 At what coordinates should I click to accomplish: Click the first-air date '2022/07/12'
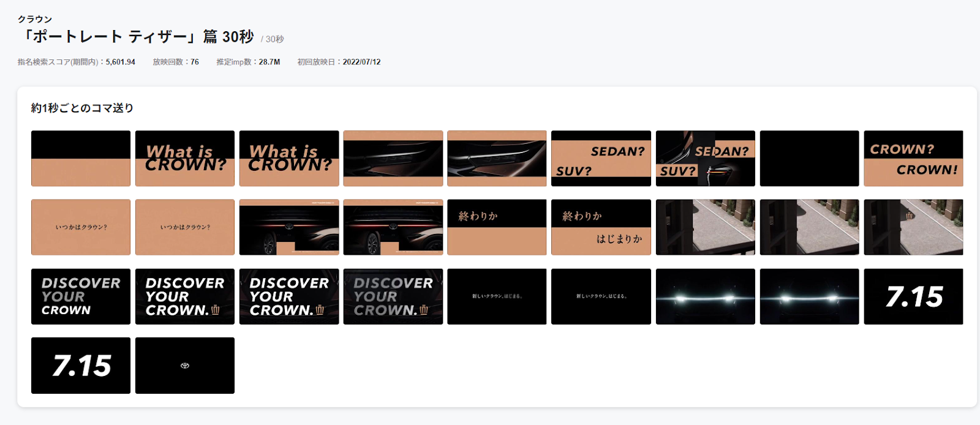361,62
